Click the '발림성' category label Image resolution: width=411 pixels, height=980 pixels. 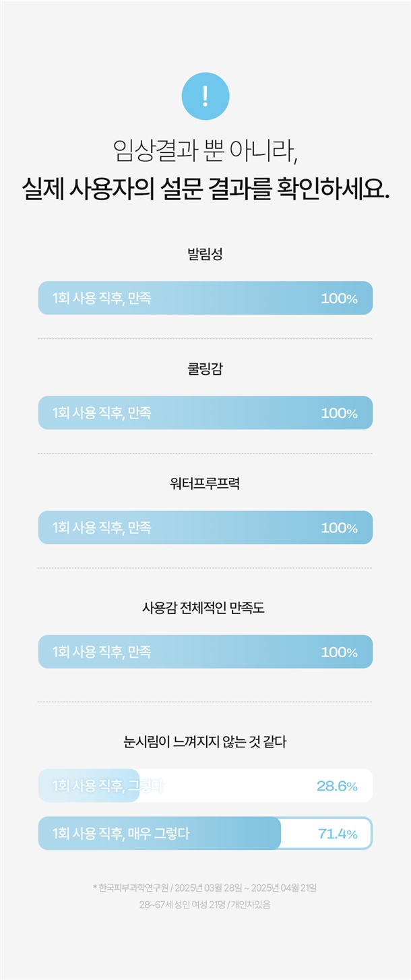tap(205, 255)
